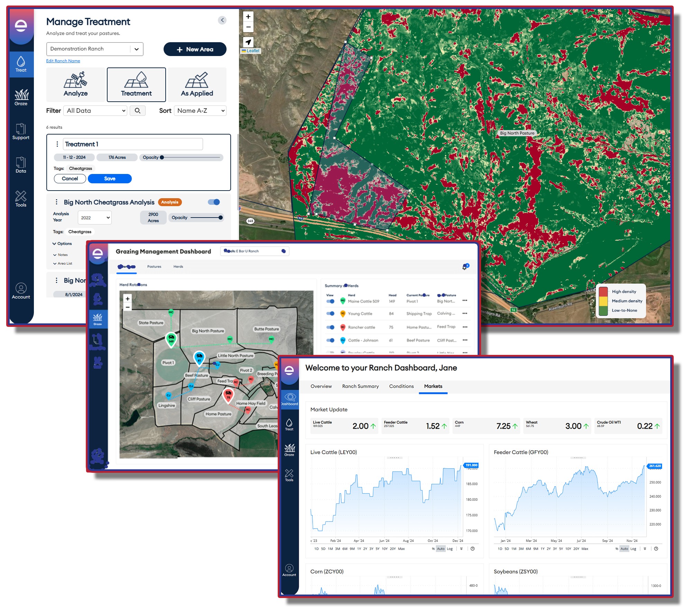The image size is (691, 616).
Task: Switch to the Conditions tab
Action: tap(401, 386)
